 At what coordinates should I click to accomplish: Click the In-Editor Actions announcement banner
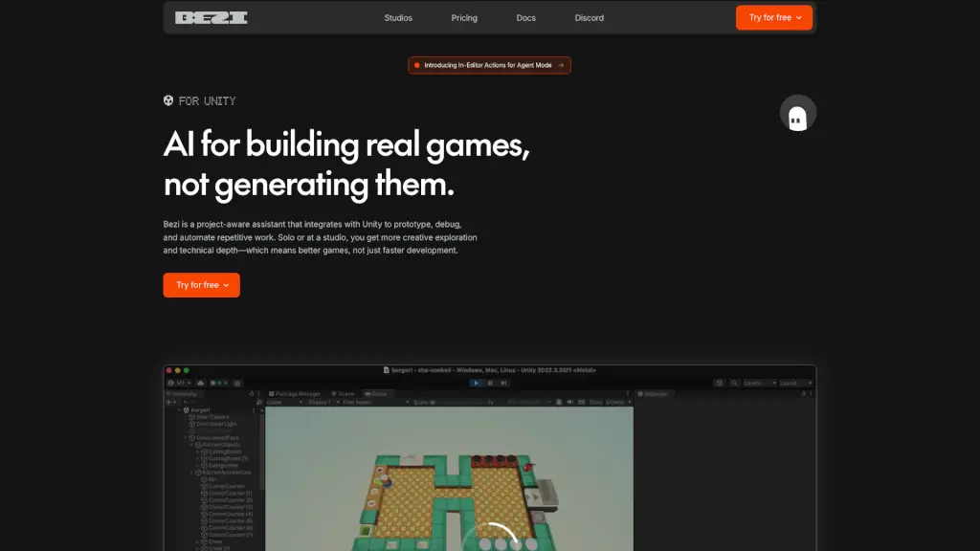(489, 65)
